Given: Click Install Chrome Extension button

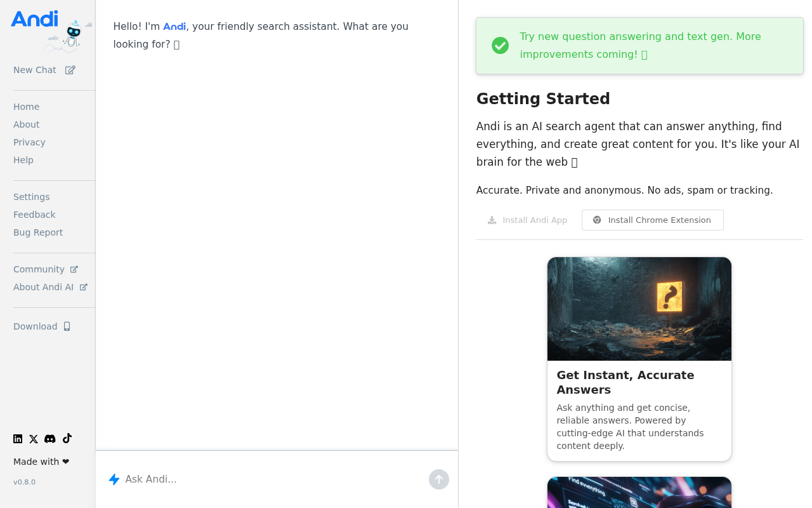Looking at the screenshot, I should 653,220.
